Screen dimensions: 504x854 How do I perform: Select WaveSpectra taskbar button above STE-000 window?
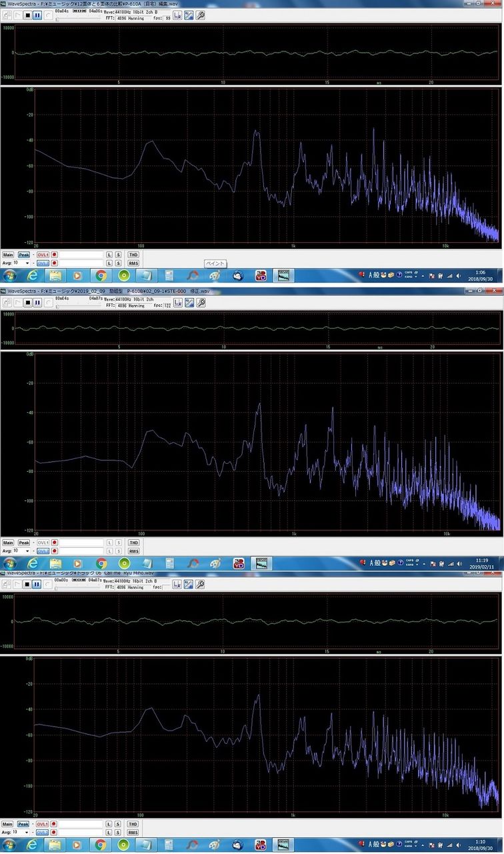283,275
